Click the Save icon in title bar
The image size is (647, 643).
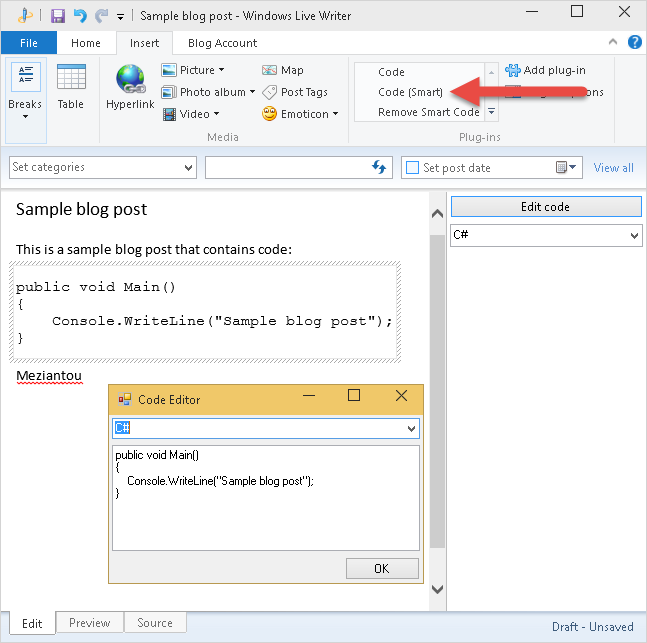click(x=58, y=16)
